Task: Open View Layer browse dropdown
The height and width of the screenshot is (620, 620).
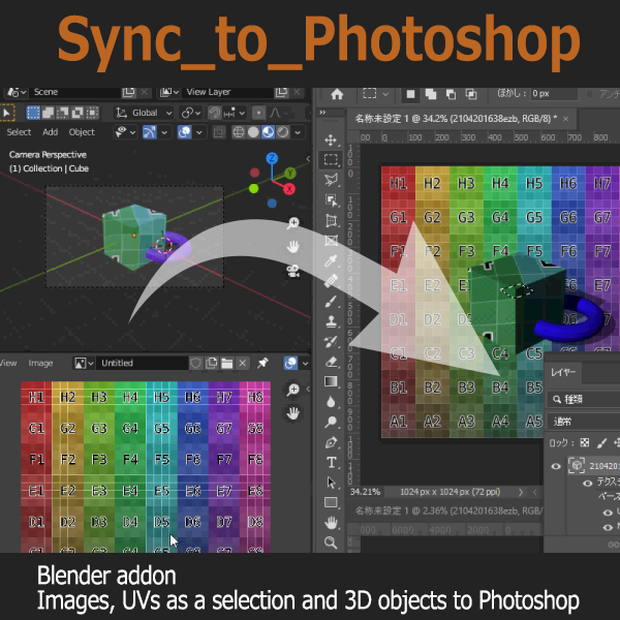Action: pyautogui.click(x=169, y=92)
